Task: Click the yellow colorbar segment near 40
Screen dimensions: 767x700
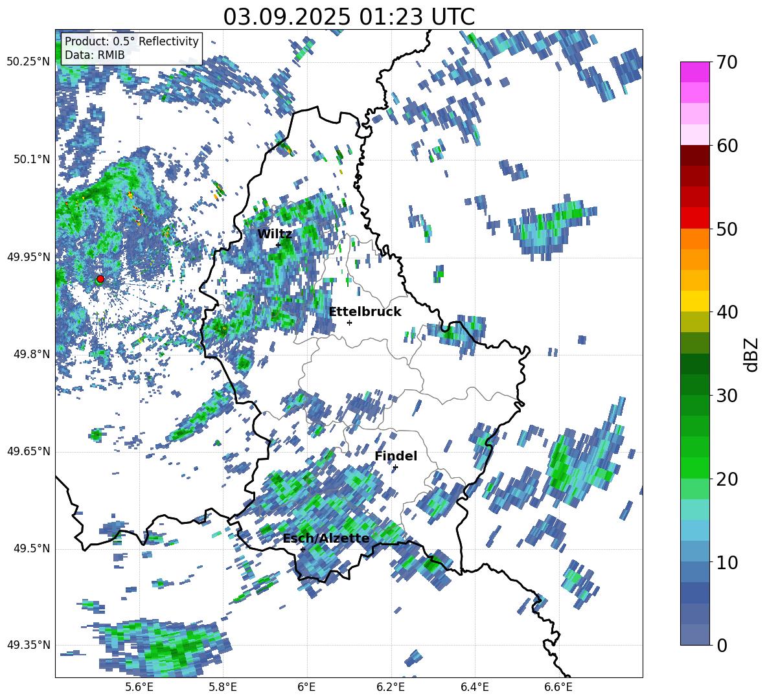Action: click(x=694, y=301)
